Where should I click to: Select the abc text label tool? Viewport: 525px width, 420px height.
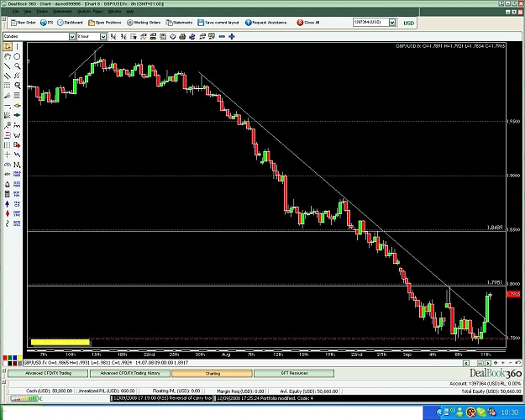coord(8,174)
